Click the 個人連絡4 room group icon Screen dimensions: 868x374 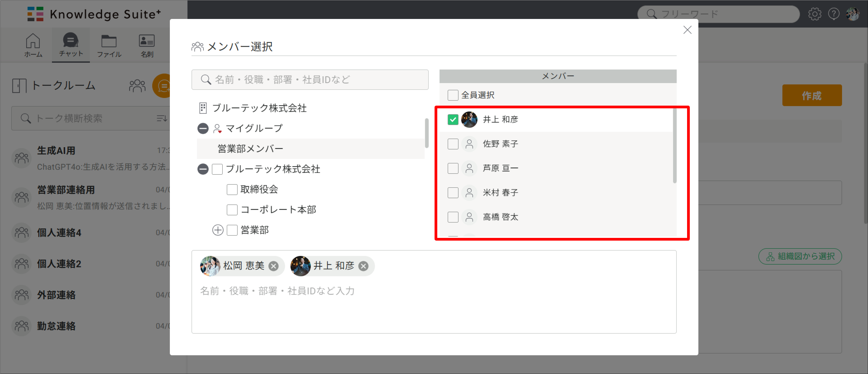21,233
